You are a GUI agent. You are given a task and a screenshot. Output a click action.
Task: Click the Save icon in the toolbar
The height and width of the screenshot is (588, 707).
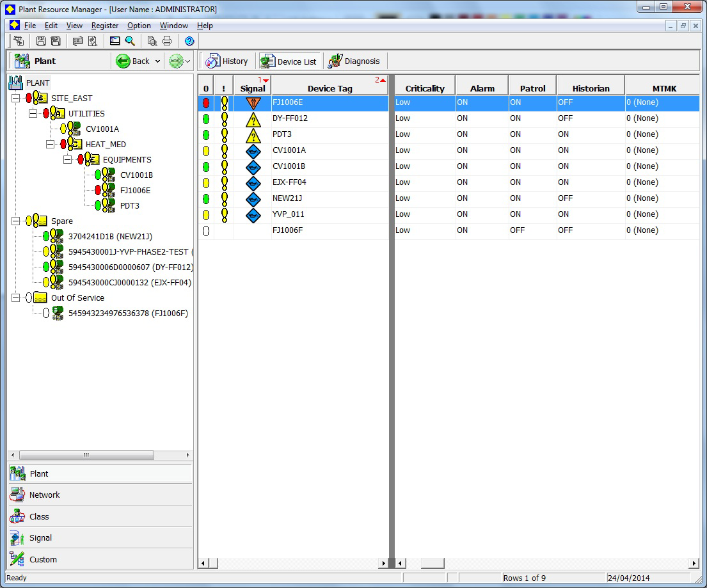(x=42, y=40)
